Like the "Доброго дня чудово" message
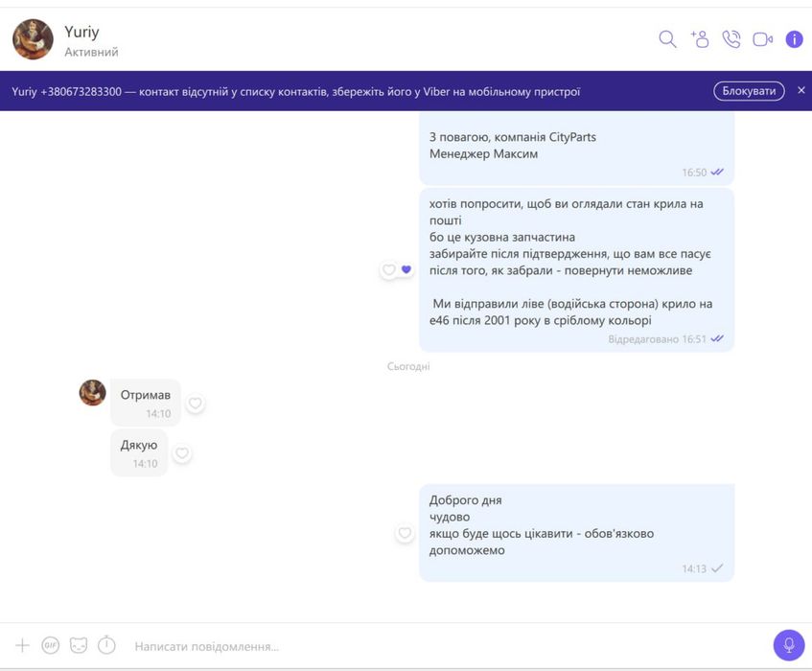This screenshot has width=812, height=671. click(x=405, y=533)
